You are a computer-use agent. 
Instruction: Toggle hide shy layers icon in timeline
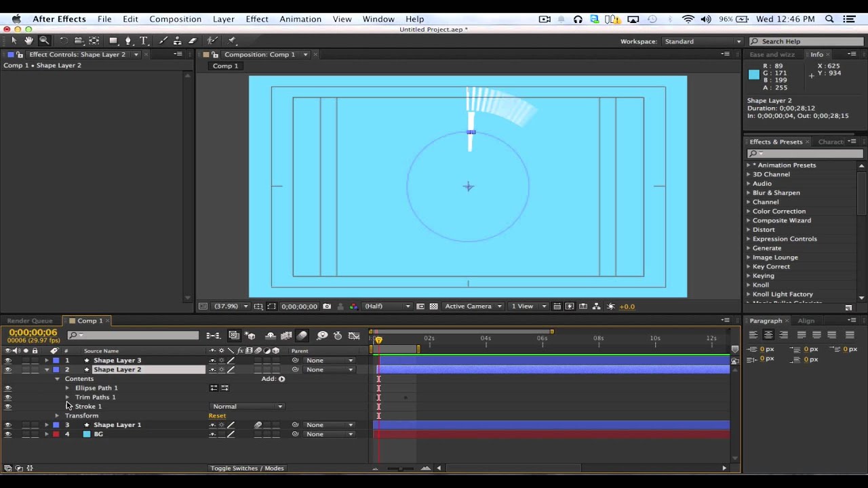[271, 335]
